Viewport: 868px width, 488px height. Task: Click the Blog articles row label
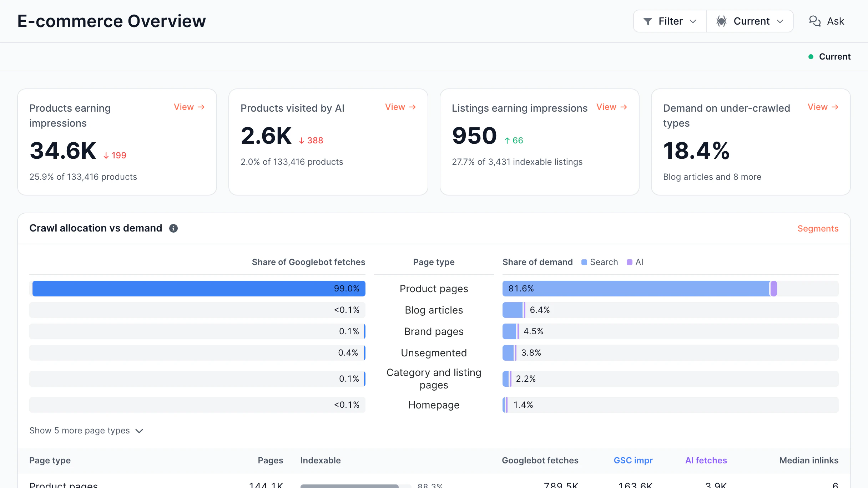pos(434,310)
